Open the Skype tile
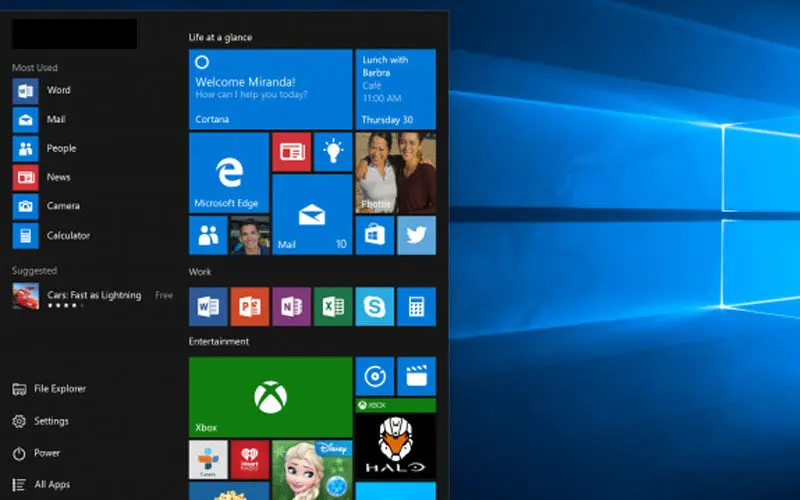This screenshot has height=500, width=800. [x=374, y=307]
